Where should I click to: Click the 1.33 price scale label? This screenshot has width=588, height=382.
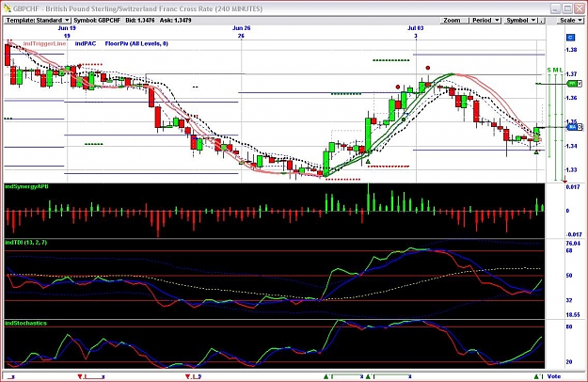[571, 169]
